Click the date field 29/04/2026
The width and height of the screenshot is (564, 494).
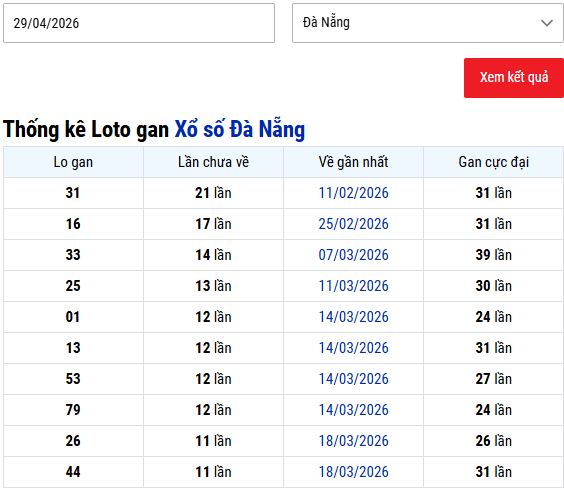pyautogui.click(x=139, y=23)
